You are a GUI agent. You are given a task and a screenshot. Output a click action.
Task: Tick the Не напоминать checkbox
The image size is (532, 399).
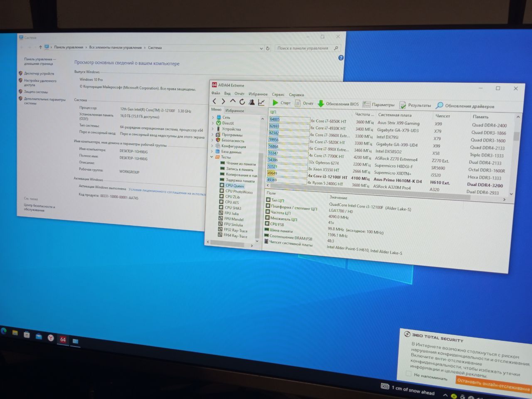tap(409, 374)
